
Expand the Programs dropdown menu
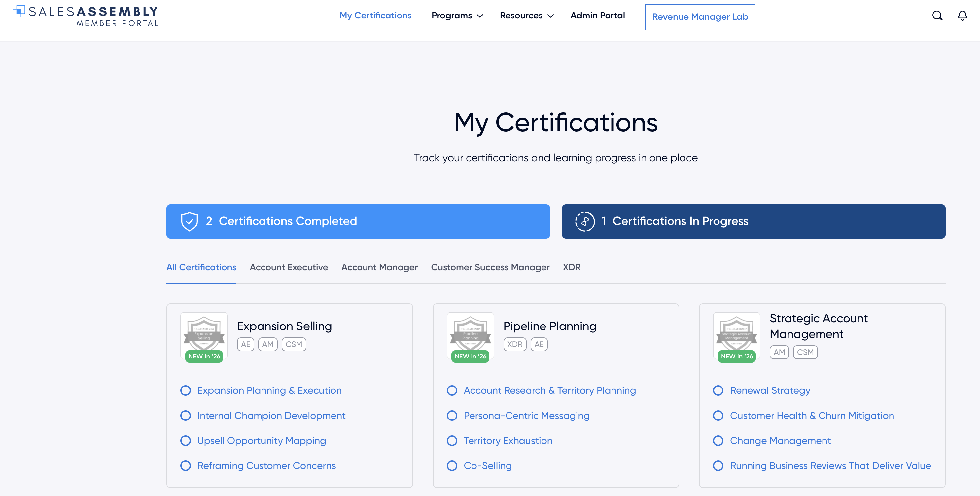(x=457, y=15)
